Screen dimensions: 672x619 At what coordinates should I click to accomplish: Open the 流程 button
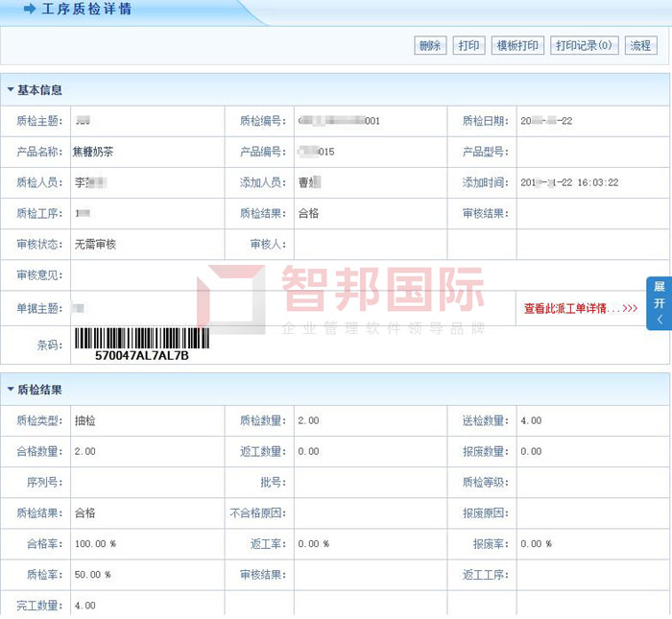639,46
